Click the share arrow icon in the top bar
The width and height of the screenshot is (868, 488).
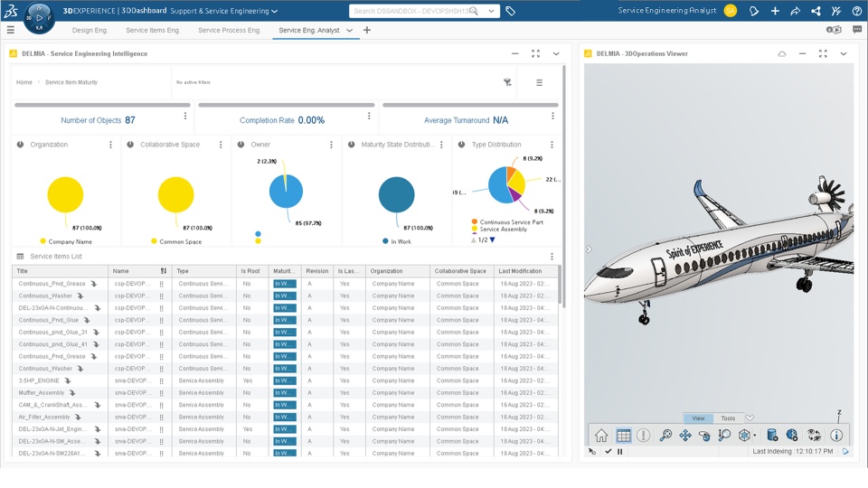pyautogui.click(x=795, y=11)
